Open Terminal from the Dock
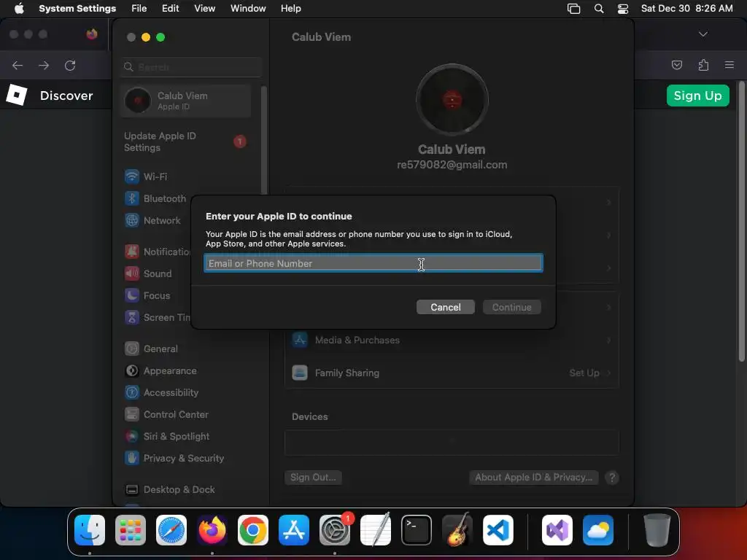The height and width of the screenshot is (560, 747). point(417,530)
